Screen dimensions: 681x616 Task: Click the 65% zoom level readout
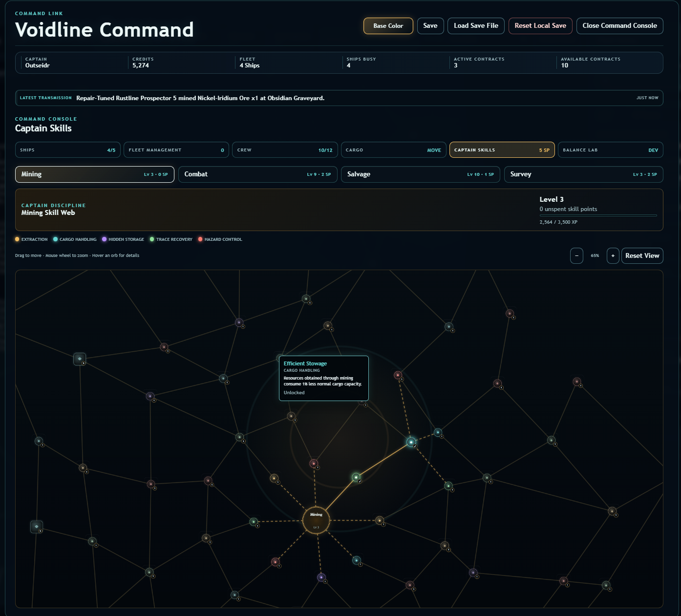click(x=595, y=255)
